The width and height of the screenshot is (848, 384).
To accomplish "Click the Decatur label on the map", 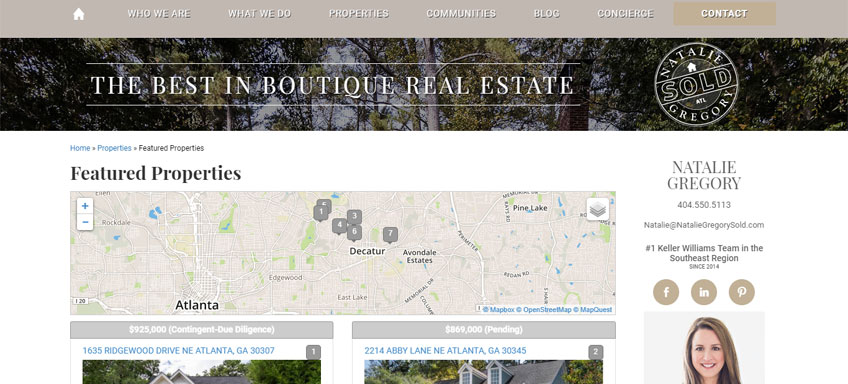I will 367,251.
